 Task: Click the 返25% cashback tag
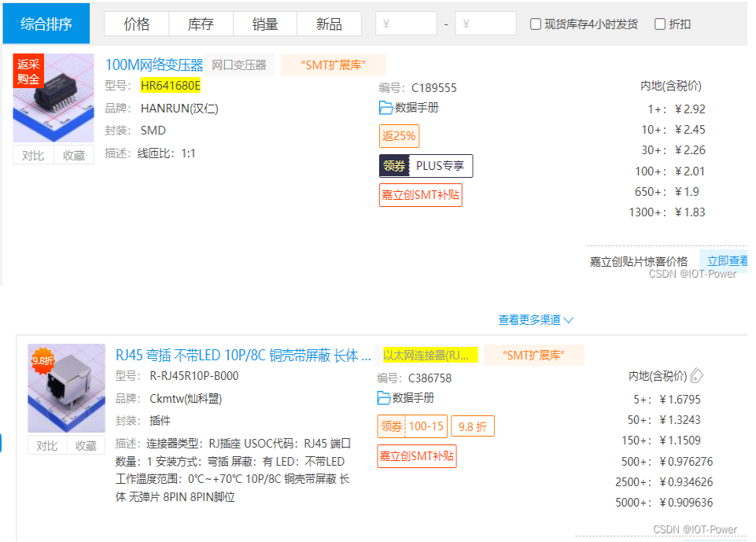click(398, 136)
